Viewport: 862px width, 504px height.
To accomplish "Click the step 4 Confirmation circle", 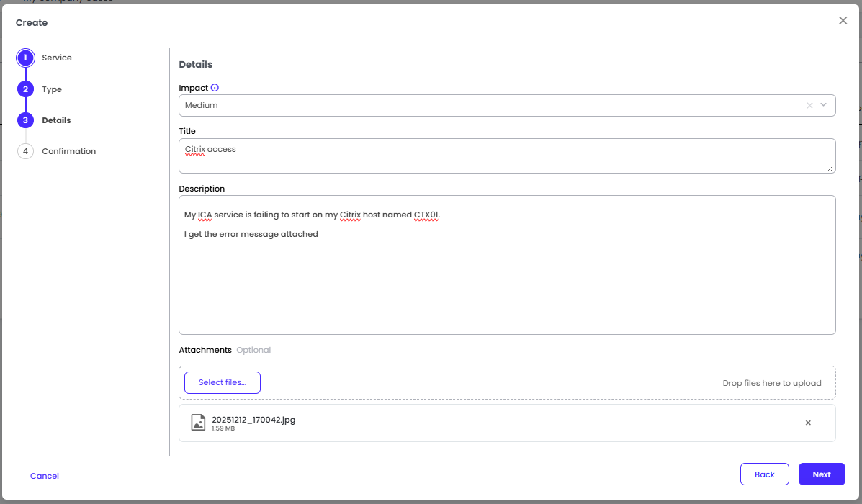I will 25,151.
